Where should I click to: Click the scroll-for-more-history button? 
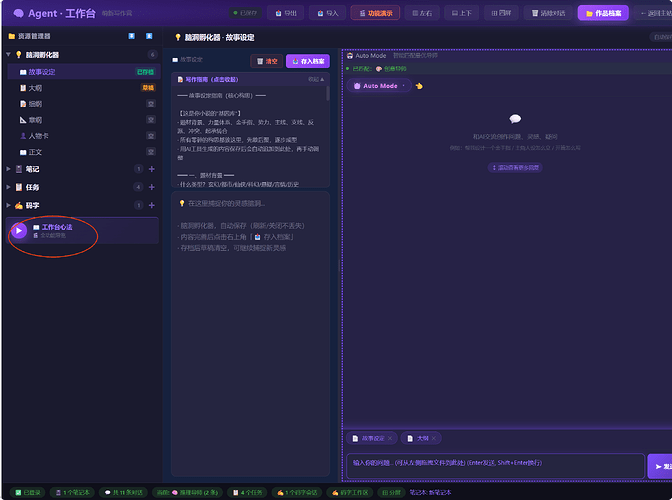pyautogui.click(x=515, y=168)
